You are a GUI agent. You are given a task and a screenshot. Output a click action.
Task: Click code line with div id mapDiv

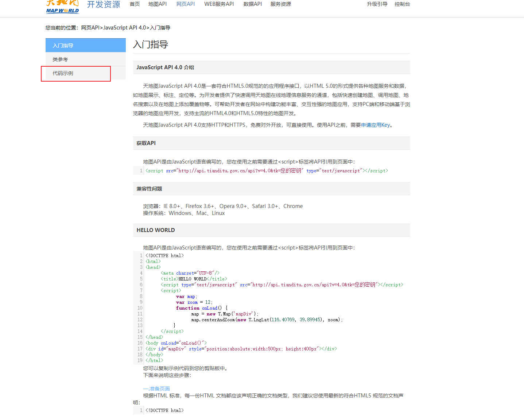point(241,349)
